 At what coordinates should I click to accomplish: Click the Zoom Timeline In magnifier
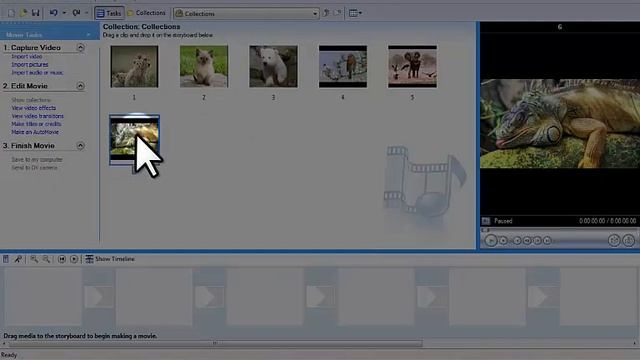(34, 259)
